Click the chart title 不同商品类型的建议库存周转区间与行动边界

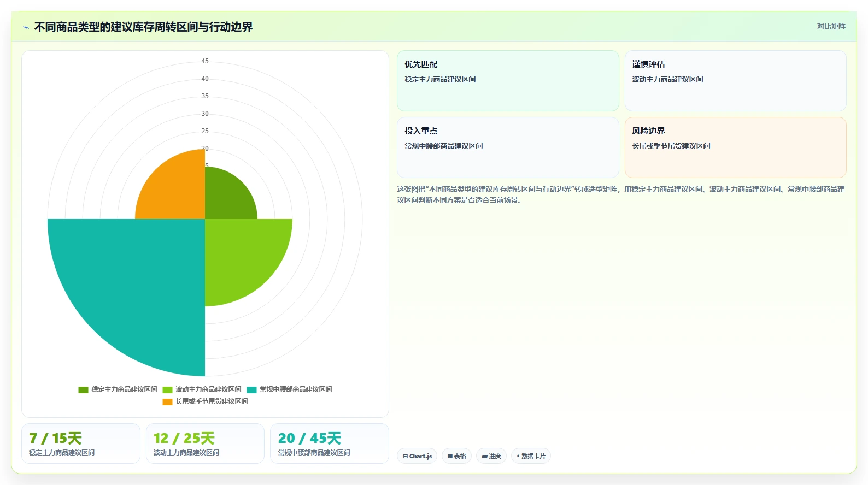coord(143,27)
